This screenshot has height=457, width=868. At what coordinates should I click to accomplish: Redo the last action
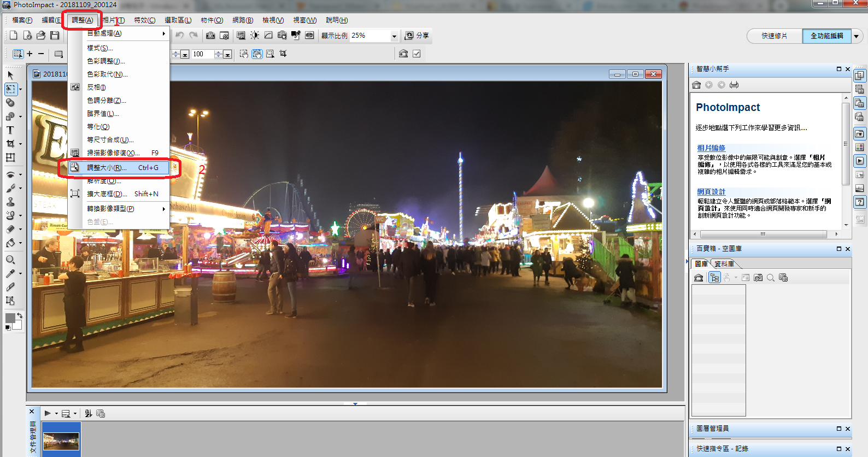(193, 36)
